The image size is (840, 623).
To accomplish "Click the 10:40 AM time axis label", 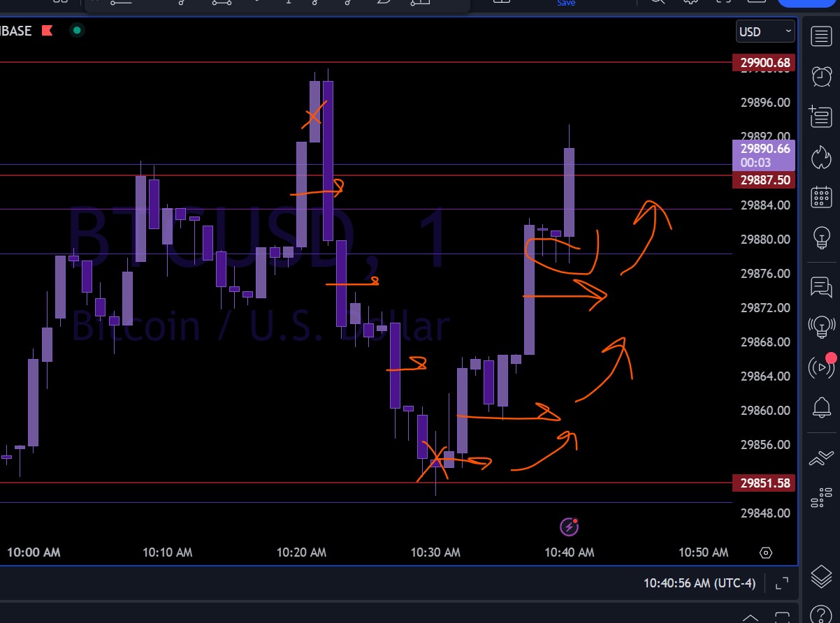I will point(570,552).
